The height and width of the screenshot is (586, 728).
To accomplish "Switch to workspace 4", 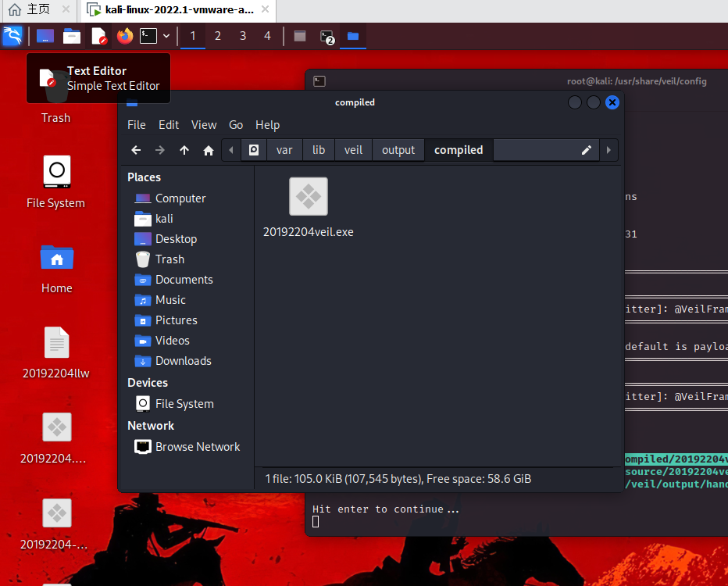I will pos(267,36).
